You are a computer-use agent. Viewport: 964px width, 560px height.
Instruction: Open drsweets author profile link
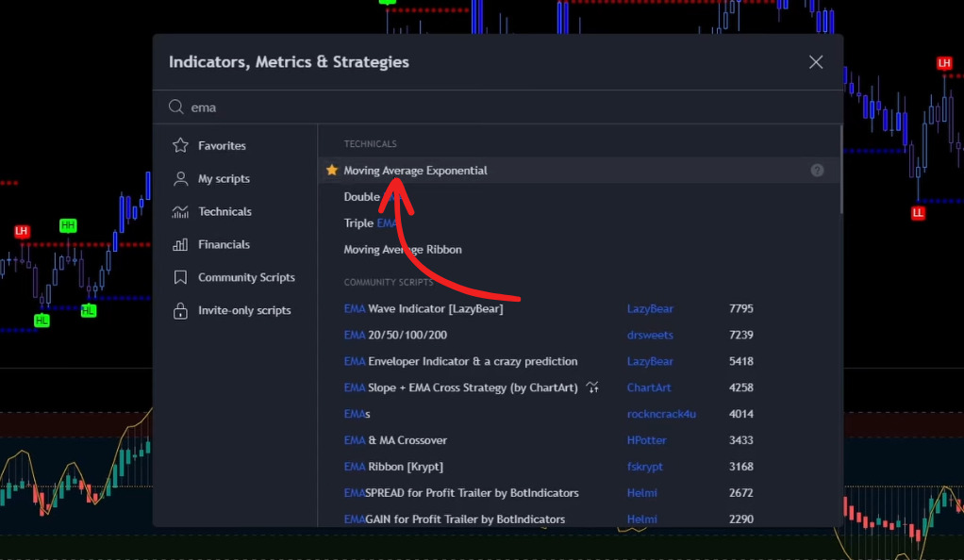click(650, 335)
